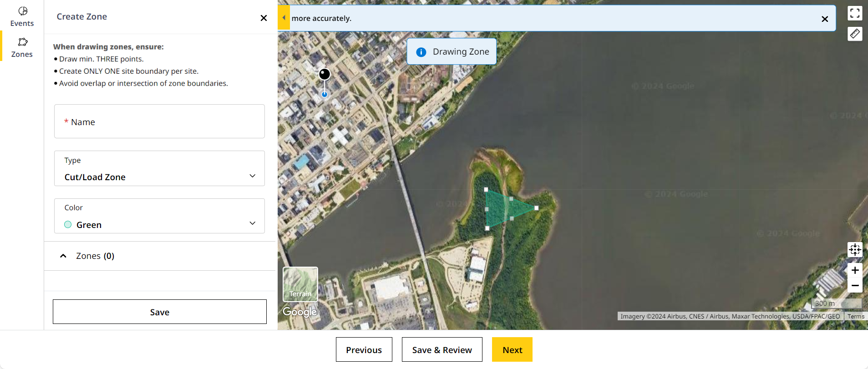Click the Name input field

point(159,121)
